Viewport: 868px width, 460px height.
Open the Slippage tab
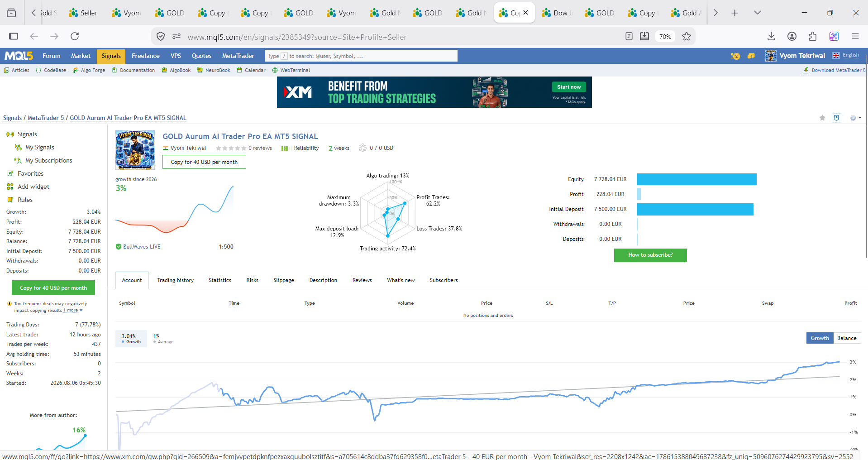point(284,280)
